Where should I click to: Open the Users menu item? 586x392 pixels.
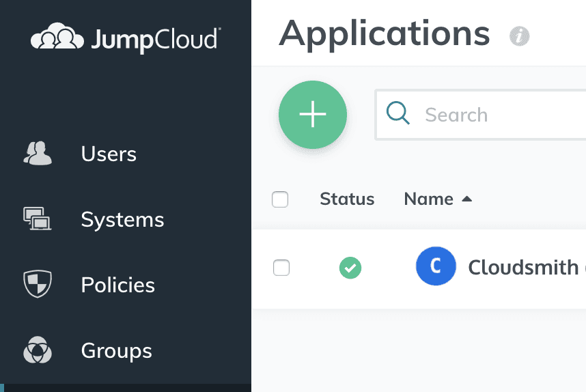(x=109, y=154)
